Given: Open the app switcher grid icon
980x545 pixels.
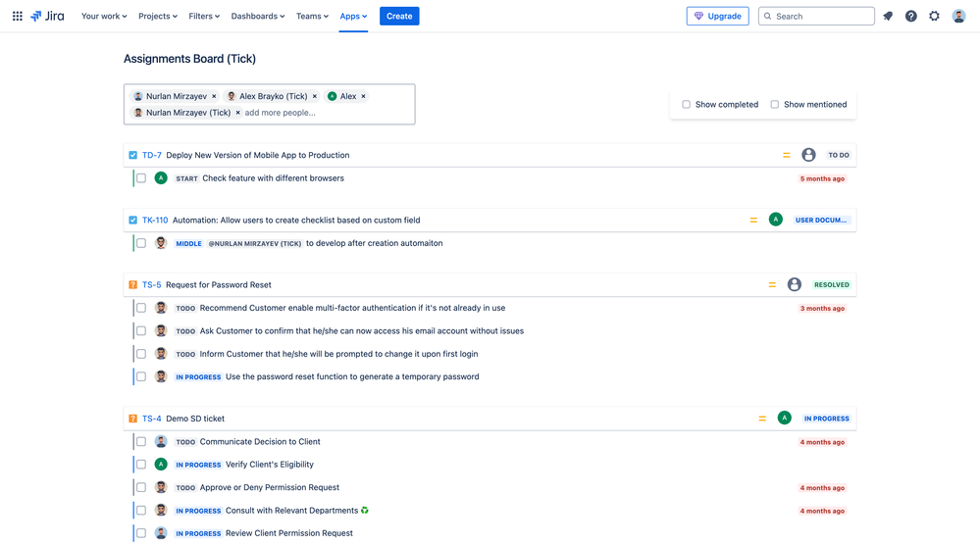Looking at the screenshot, I should [x=18, y=17].
